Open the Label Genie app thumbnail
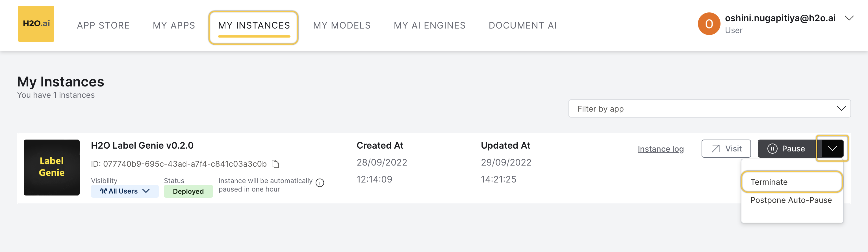 pos(51,167)
